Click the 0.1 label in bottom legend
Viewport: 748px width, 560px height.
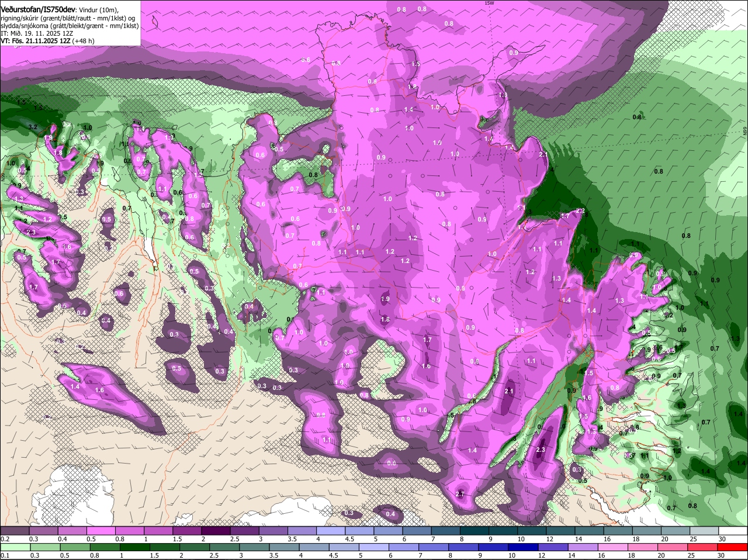point(5,555)
